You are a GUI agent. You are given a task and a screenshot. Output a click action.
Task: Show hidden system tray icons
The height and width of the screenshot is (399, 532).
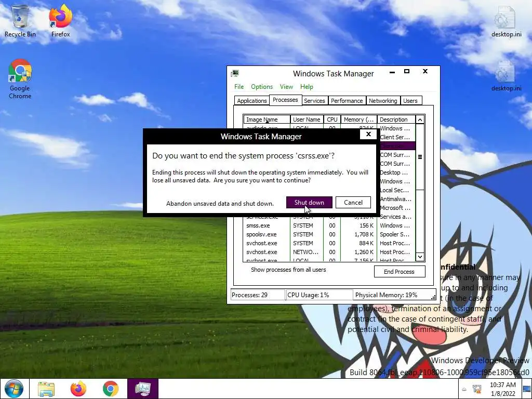coord(464,389)
